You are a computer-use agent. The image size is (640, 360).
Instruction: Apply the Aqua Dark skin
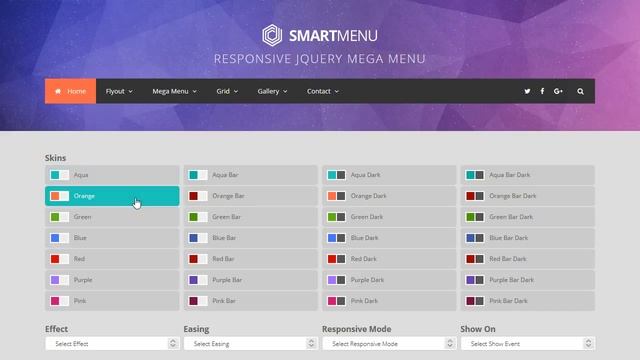coord(389,175)
